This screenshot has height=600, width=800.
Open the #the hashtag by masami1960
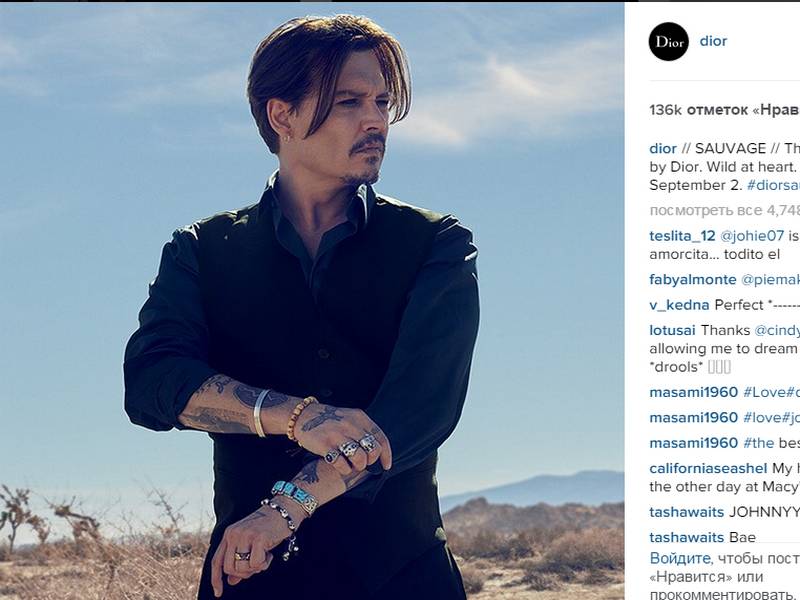pos(759,443)
